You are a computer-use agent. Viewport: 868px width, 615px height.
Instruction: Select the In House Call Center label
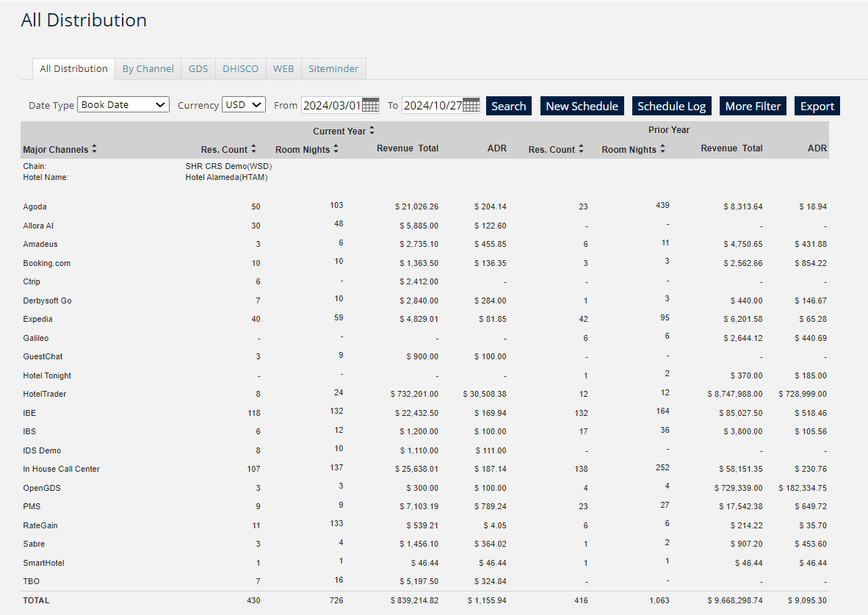click(x=61, y=469)
